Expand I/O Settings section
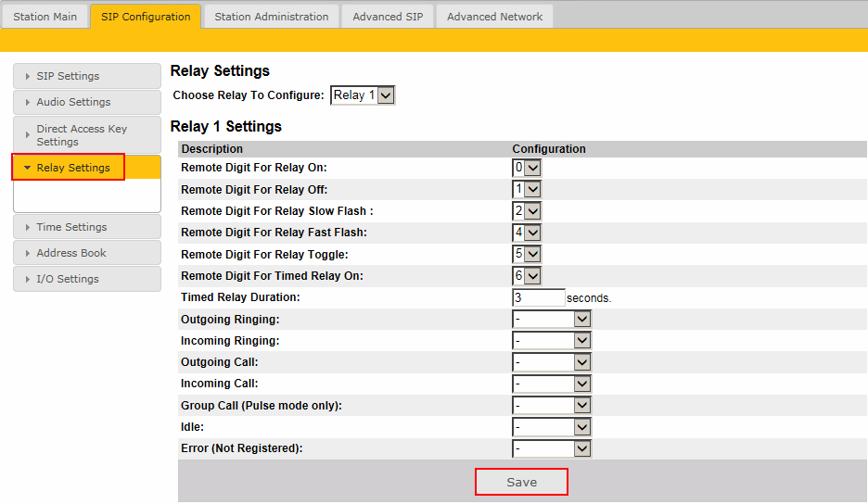Image resolution: width=868 pixels, height=504 pixels. click(86, 279)
